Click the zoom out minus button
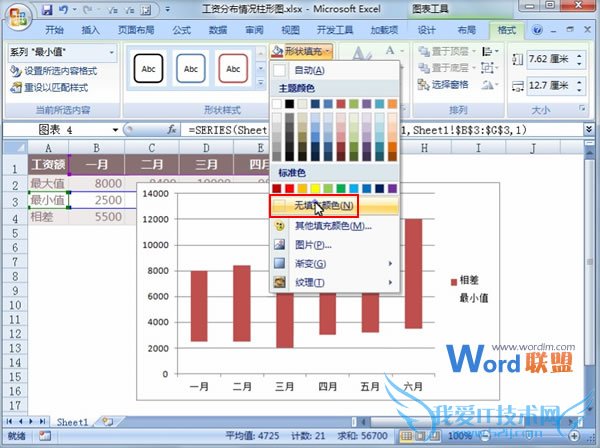The width and height of the screenshot is (600, 448). (x=486, y=436)
